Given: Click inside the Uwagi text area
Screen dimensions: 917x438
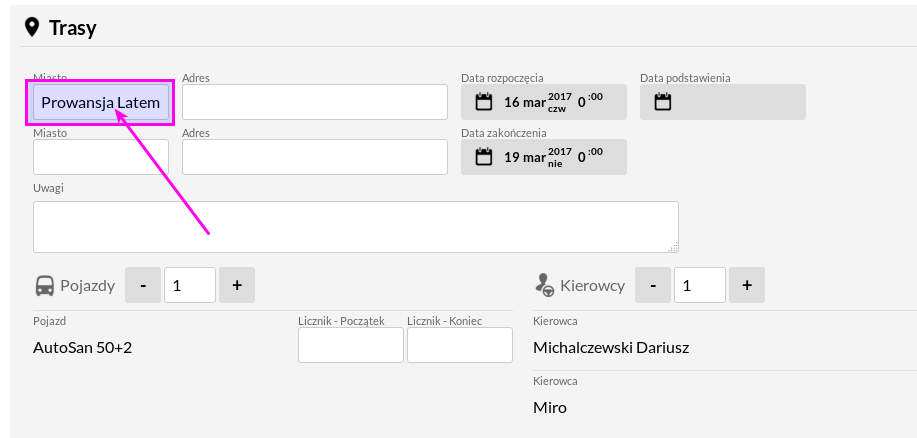Looking at the screenshot, I should [x=356, y=227].
